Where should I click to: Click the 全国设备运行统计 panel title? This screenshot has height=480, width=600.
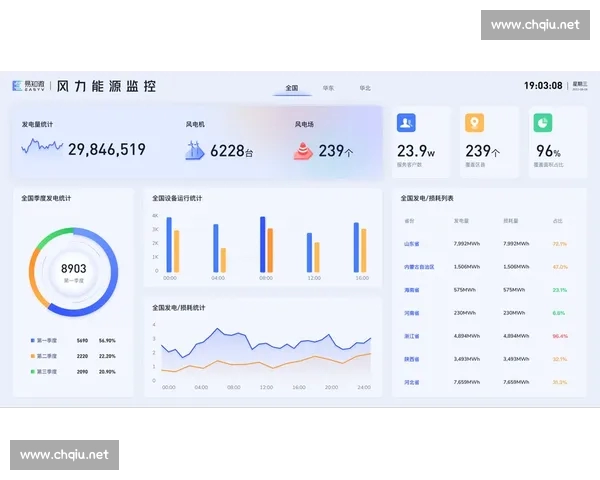click(x=177, y=198)
